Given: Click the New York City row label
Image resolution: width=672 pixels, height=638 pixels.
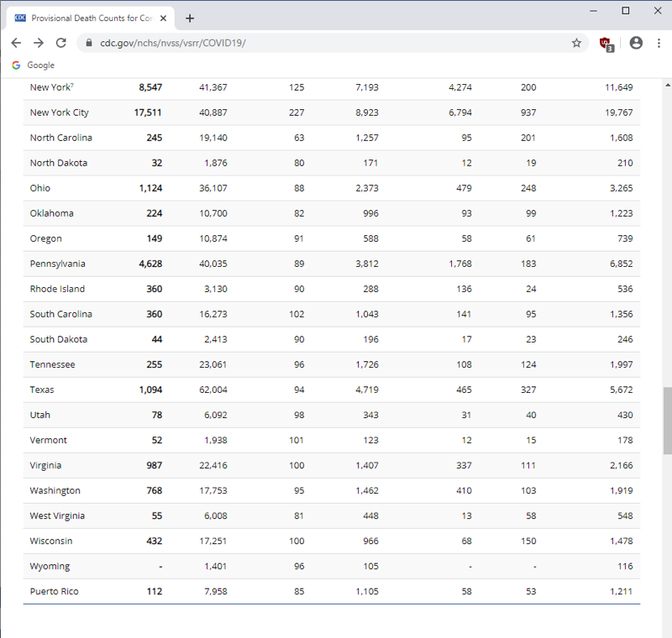Looking at the screenshot, I should 59,112.
